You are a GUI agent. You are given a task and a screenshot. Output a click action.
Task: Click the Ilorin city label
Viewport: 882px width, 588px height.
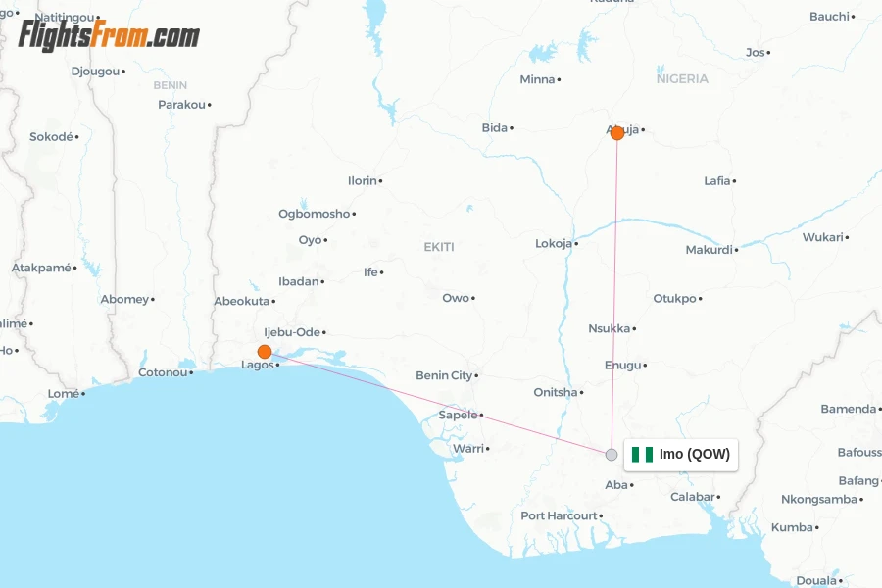point(363,180)
